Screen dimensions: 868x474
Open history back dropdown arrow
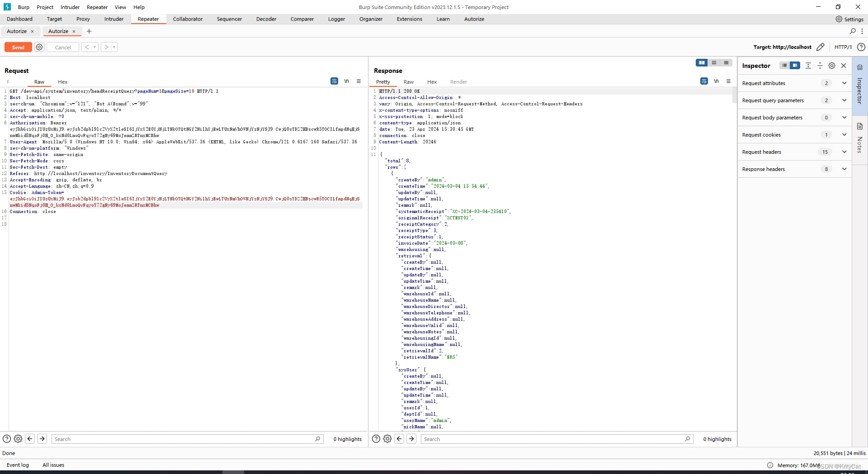coord(94,47)
